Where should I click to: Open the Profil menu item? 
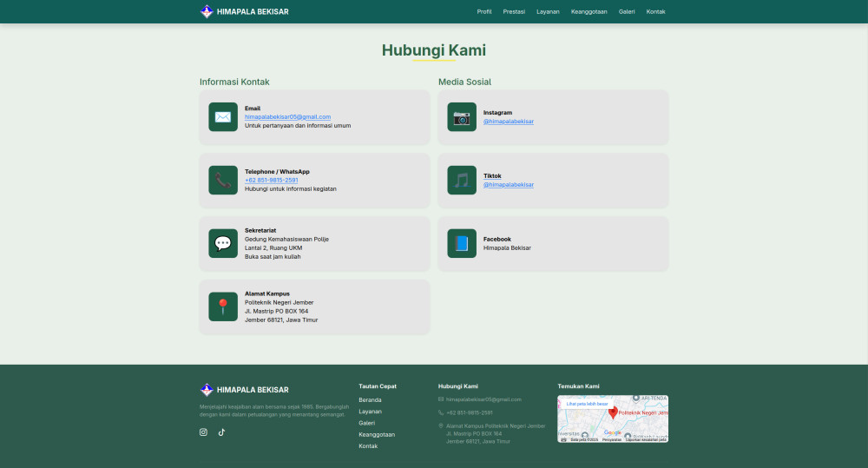pos(484,11)
